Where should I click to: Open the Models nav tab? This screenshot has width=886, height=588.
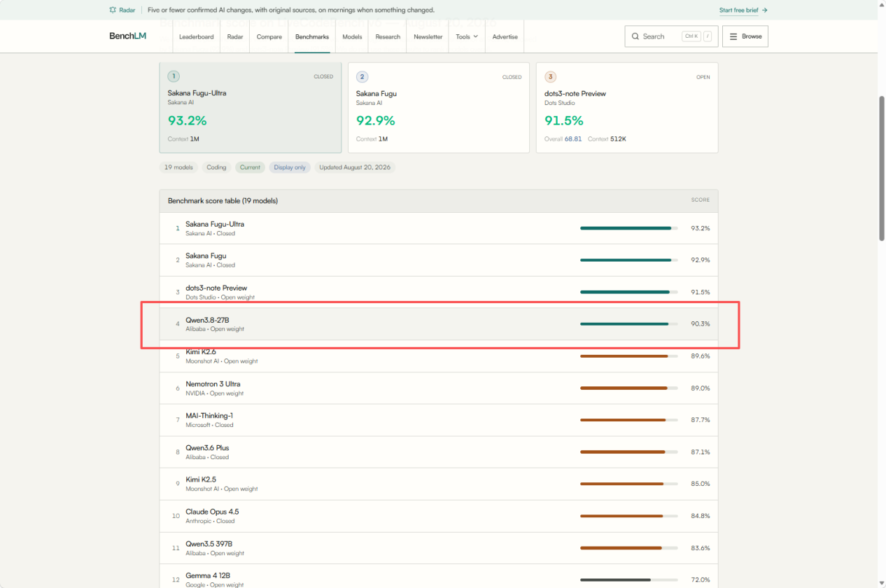(x=353, y=36)
